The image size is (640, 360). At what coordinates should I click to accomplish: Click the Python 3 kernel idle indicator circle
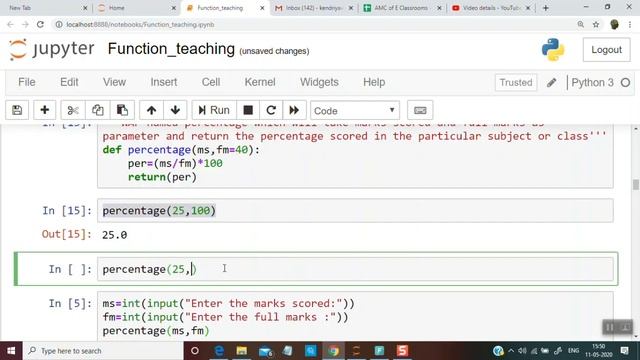(x=625, y=82)
